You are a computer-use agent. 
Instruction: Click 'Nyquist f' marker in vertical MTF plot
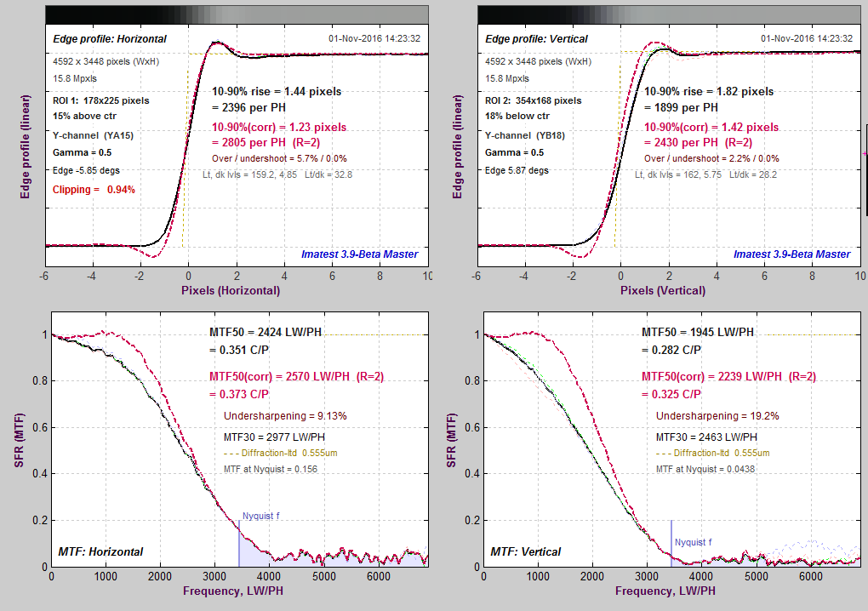tap(693, 542)
